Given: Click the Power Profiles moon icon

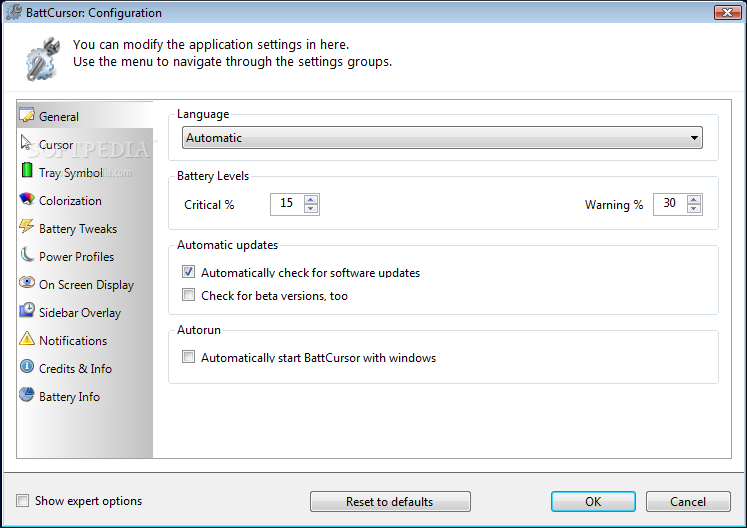Looking at the screenshot, I should 27,254.
